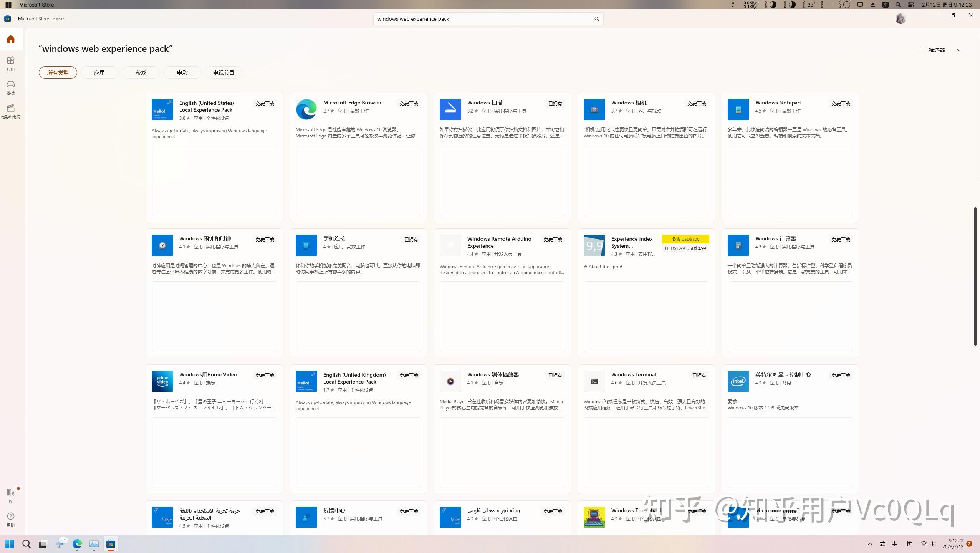Open Microsoft Edge from taskbar
The height and width of the screenshot is (553, 980).
[77, 544]
